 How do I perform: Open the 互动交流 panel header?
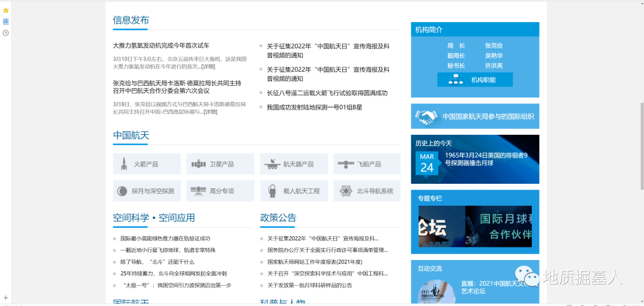[x=430, y=268]
